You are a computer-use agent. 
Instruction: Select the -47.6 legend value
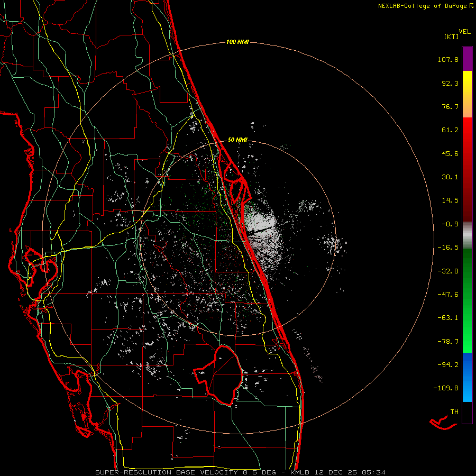tap(448, 295)
